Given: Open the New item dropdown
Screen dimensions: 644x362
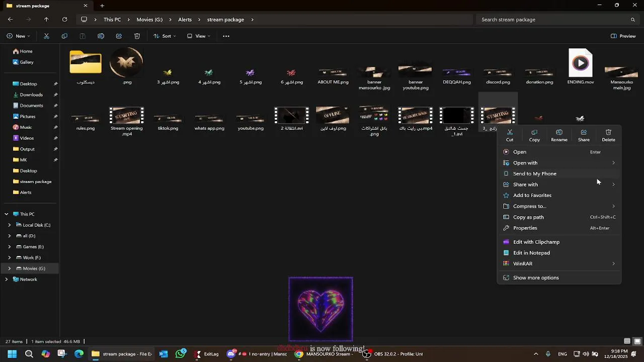Looking at the screenshot, I should [x=19, y=36].
